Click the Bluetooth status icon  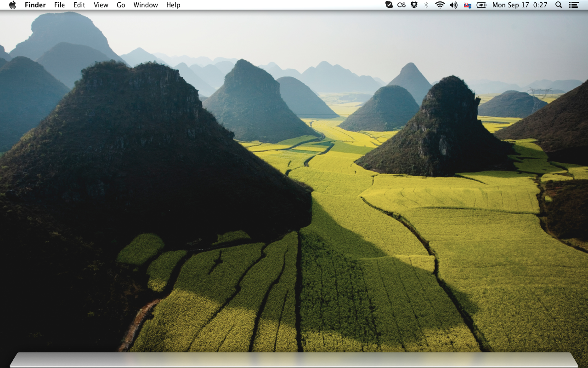pos(426,5)
